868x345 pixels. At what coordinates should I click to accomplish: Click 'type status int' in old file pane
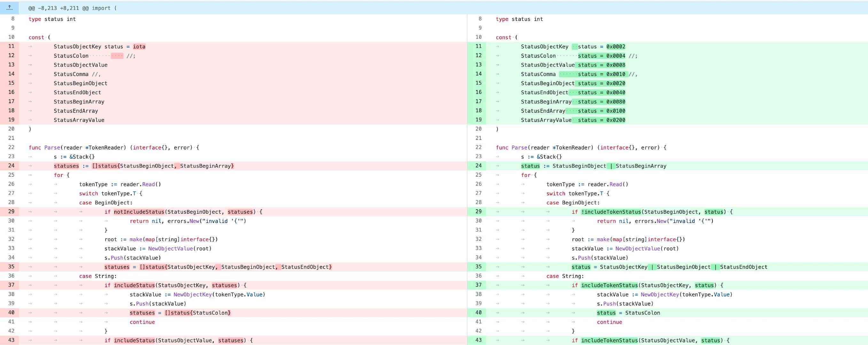(52, 19)
